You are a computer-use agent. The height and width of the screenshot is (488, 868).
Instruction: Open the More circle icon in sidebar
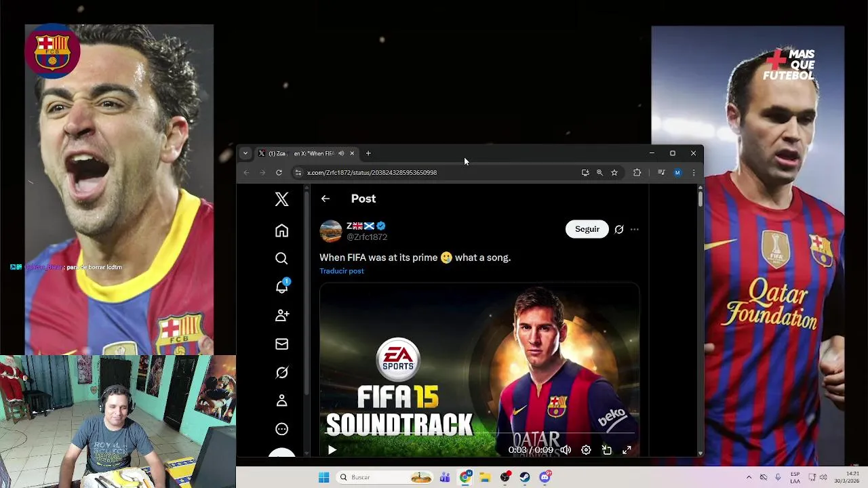pyautogui.click(x=281, y=429)
